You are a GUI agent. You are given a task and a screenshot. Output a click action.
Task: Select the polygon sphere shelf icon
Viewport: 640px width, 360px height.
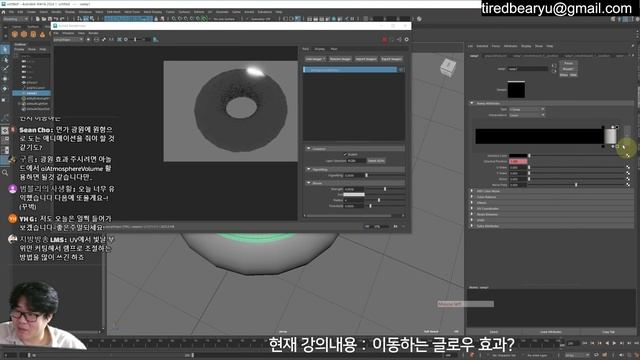click(15, 34)
